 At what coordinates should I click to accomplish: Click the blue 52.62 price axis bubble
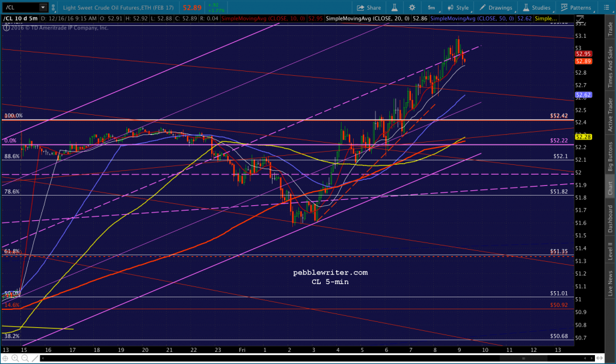pyautogui.click(x=584, y=94)
